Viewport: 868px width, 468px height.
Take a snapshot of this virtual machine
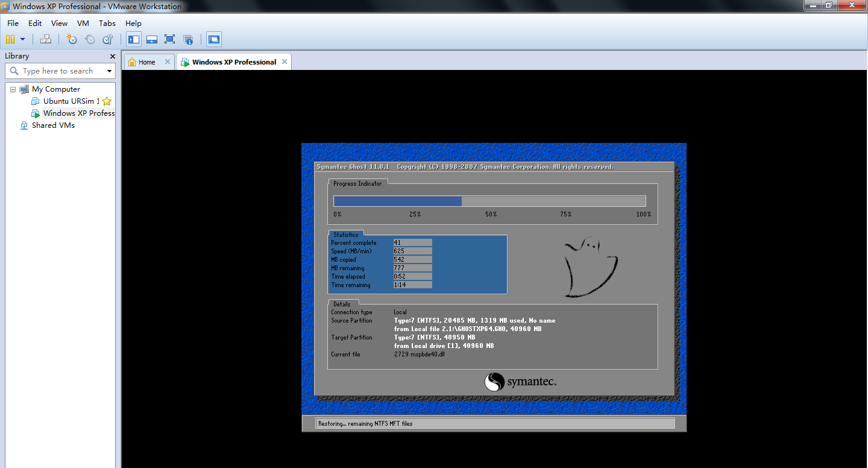72,39
